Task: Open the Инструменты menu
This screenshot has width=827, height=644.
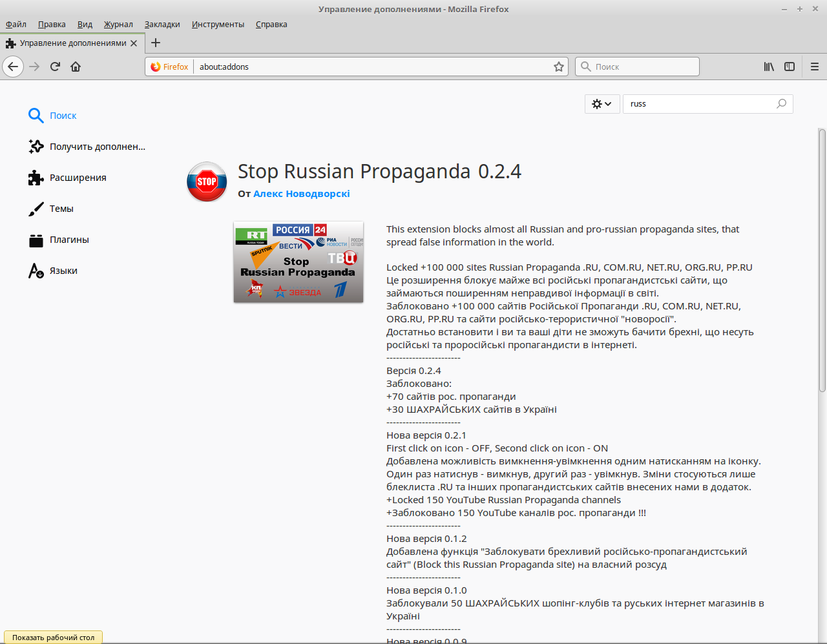Action: [218, 24]
